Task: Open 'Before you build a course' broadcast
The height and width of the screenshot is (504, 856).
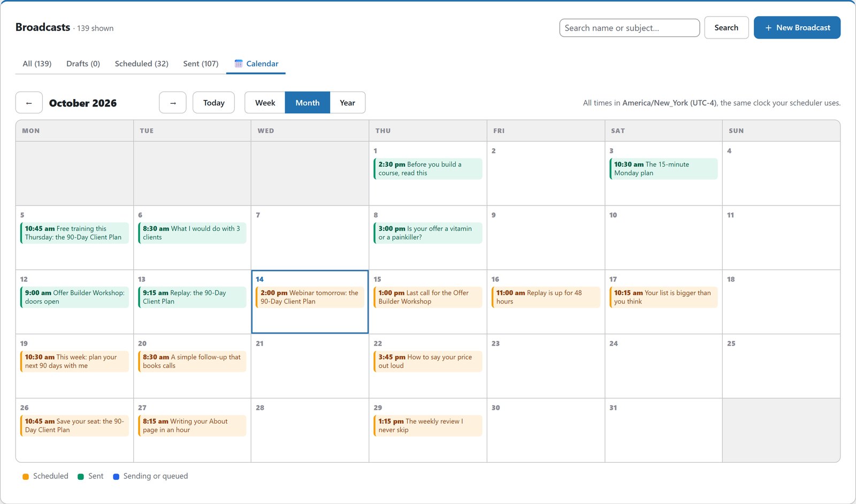Action: (x=428, y=169)
